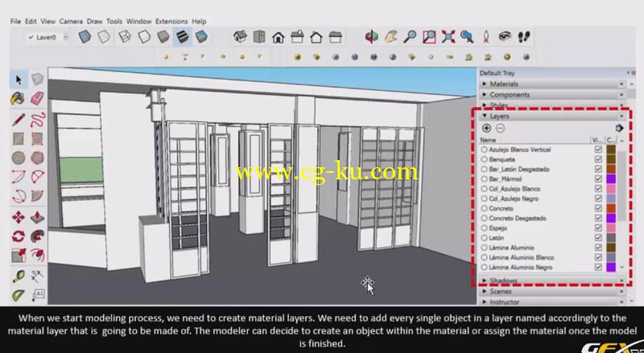
Task: Apply Wireframe face style
Action: (125, 37)
